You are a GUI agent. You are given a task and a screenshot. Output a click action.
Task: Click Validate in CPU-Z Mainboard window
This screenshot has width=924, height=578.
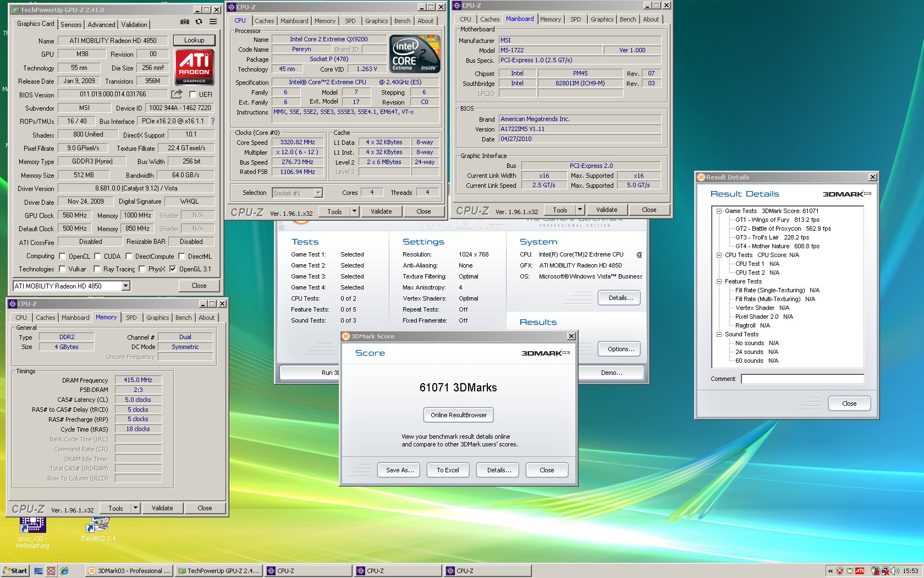607,210
